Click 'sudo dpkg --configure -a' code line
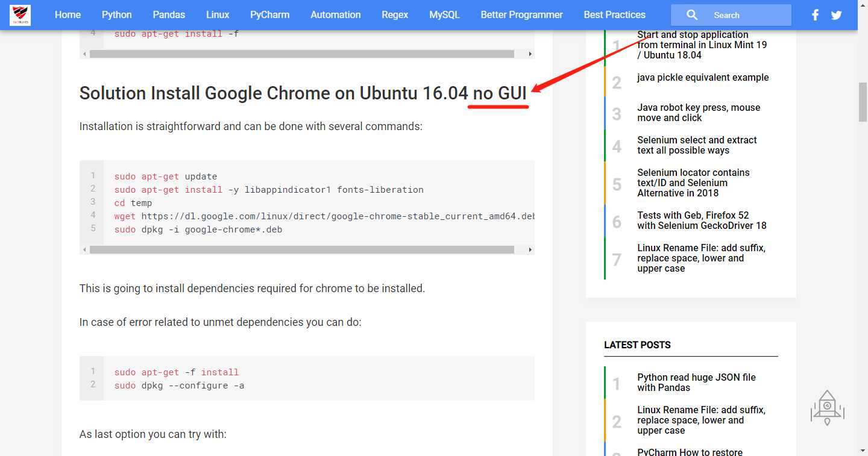Viewport: 868px width, 456px height. click(x=179, y=386)
